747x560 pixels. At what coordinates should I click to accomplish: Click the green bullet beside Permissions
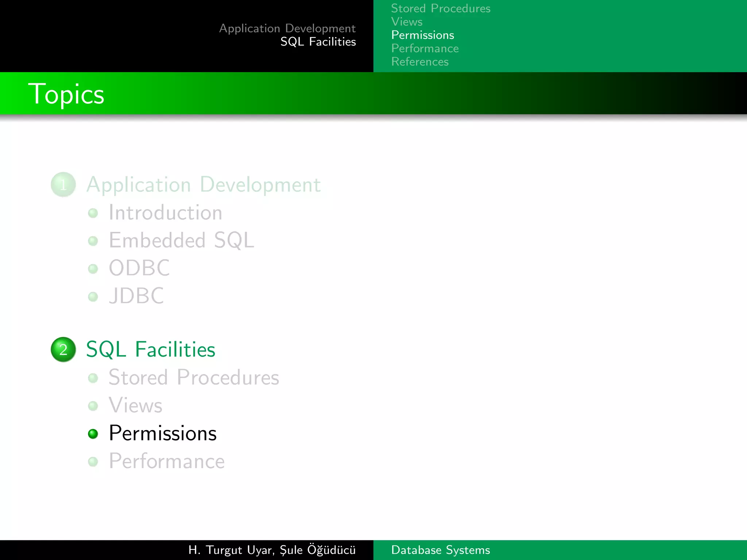pos(93,434)
